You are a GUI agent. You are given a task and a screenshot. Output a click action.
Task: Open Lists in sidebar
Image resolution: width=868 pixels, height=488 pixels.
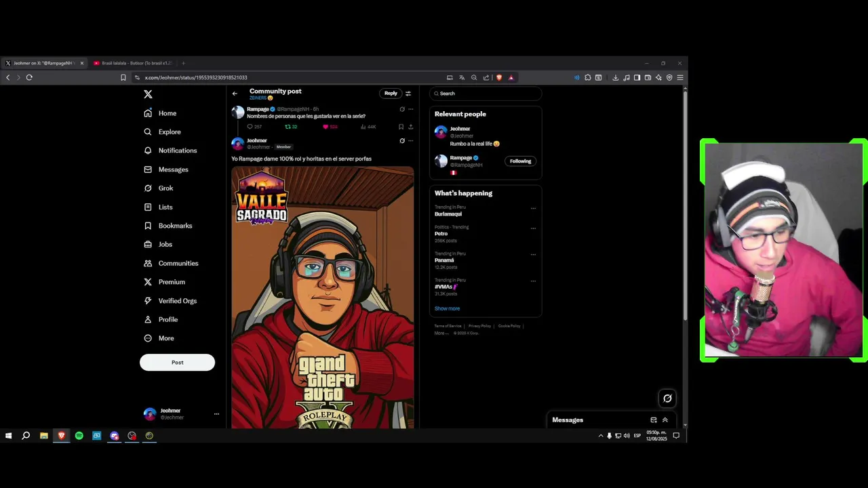point(158,207)
